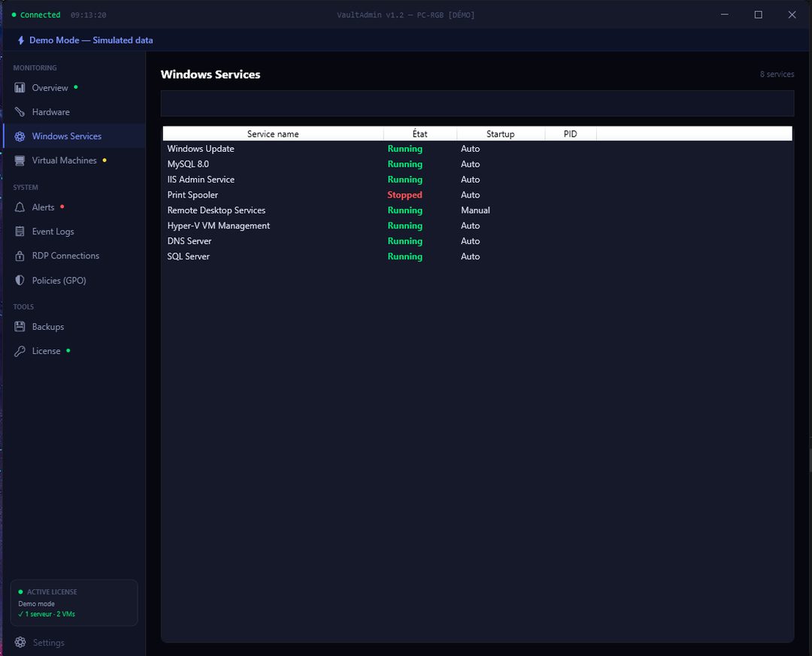Click the 8 services count label

click(777, 74)
